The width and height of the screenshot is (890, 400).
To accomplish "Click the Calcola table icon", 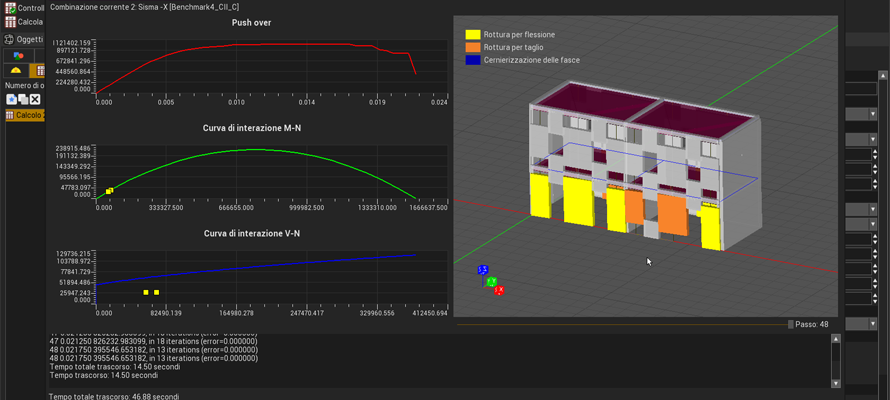I will pyautogui.click(x=10, y=22).
